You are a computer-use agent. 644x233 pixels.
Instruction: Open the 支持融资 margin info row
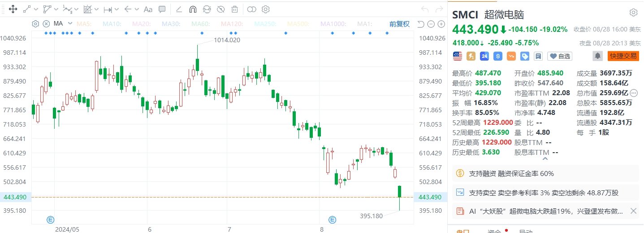[x=546, y=173]
